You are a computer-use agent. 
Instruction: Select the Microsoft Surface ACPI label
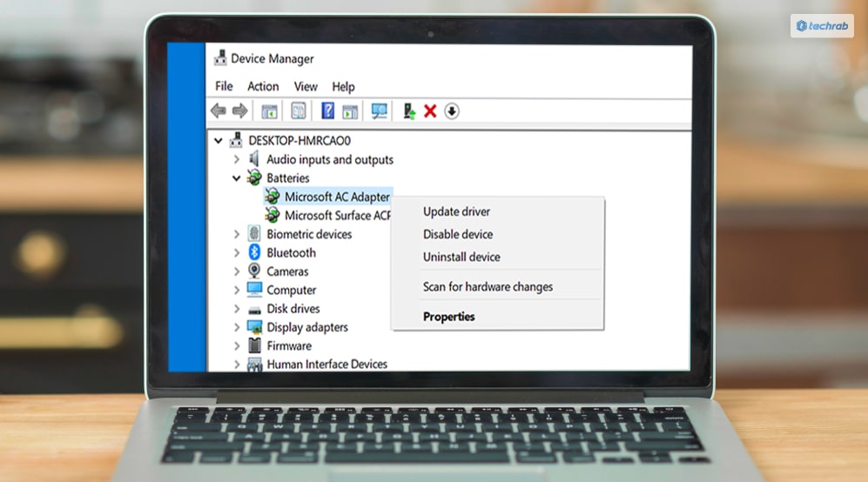coord(338,215)
